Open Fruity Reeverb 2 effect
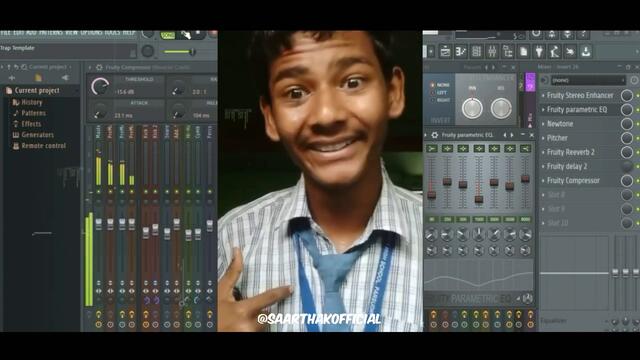The height and width of the screenshot is (360, 640). click(571, 152)
